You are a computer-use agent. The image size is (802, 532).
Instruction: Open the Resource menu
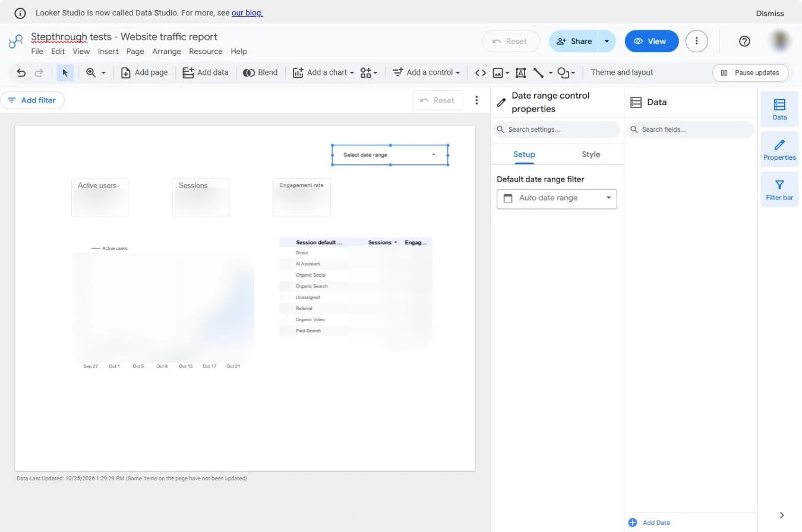(206, 52)
